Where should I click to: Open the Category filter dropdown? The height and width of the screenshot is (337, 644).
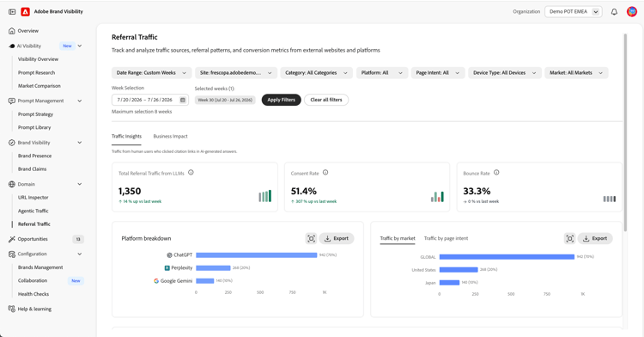click(316, 73)
